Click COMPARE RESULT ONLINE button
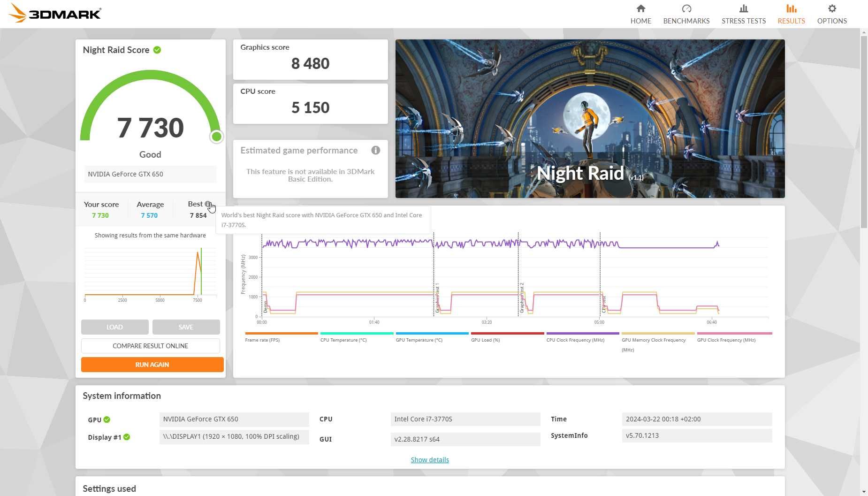The image size is (868, 496). [x=150, y=346]
